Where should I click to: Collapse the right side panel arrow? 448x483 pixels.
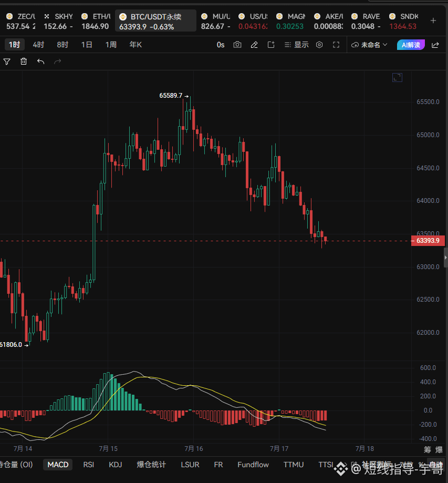(445, 258)
